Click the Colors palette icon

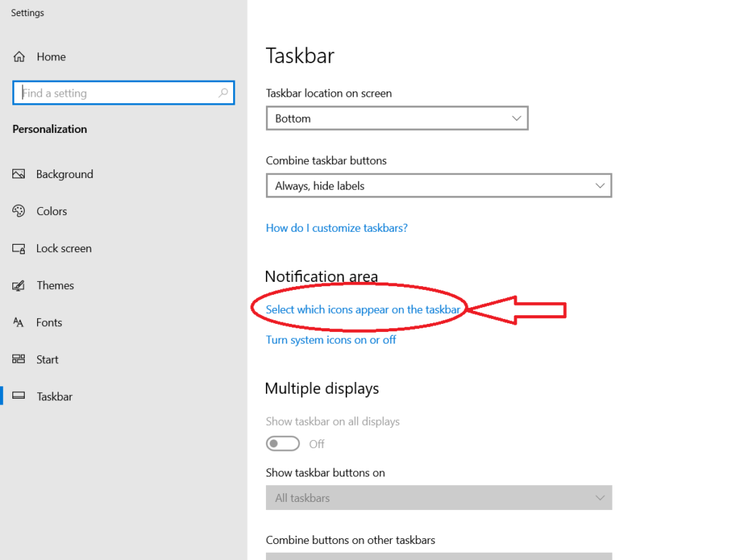click(x=20, y=211)
